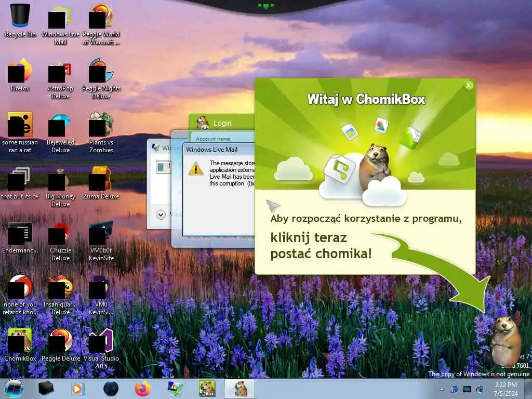Open the taskbar item with warning checkmark icon

pyautogui.click(x=175, y=389)
